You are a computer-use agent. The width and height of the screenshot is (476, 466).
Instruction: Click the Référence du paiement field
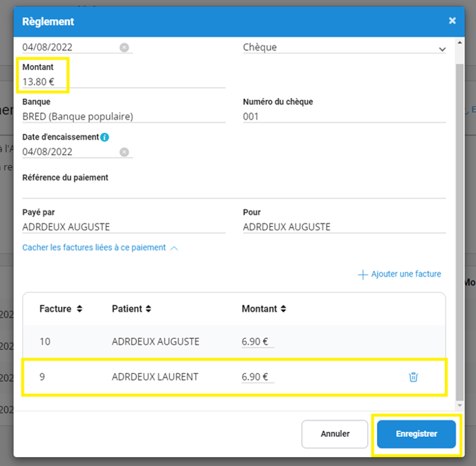(x=234, y=192)
